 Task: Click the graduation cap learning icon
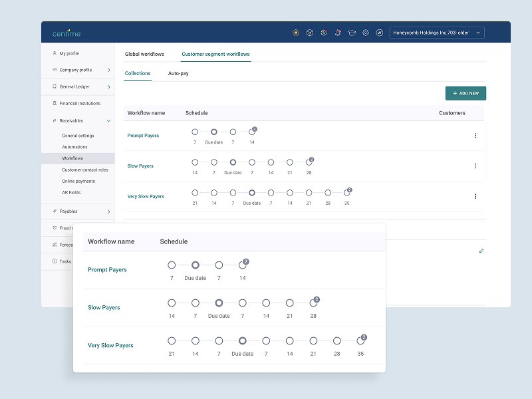pyautogui.click(x=352, y=32)
